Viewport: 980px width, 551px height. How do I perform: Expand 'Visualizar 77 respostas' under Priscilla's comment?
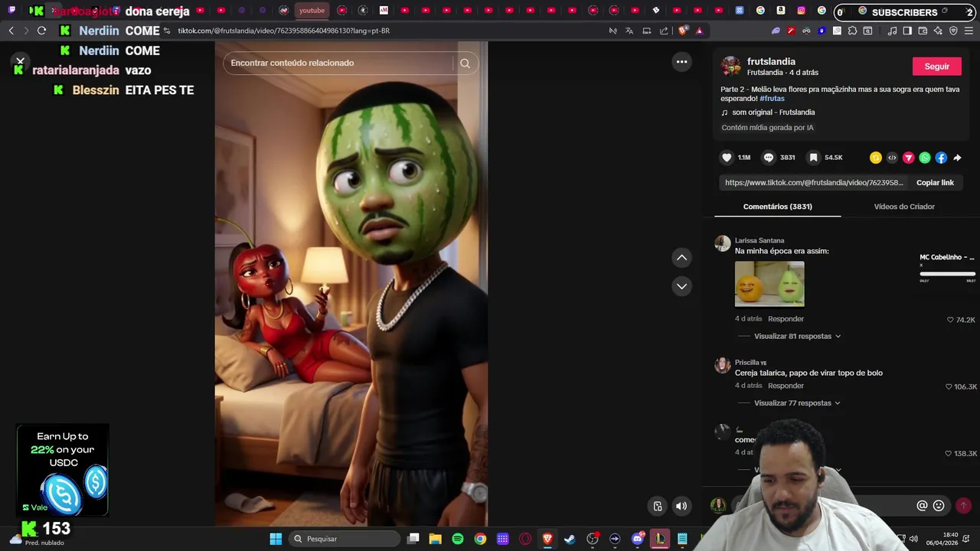pos(797,403)
